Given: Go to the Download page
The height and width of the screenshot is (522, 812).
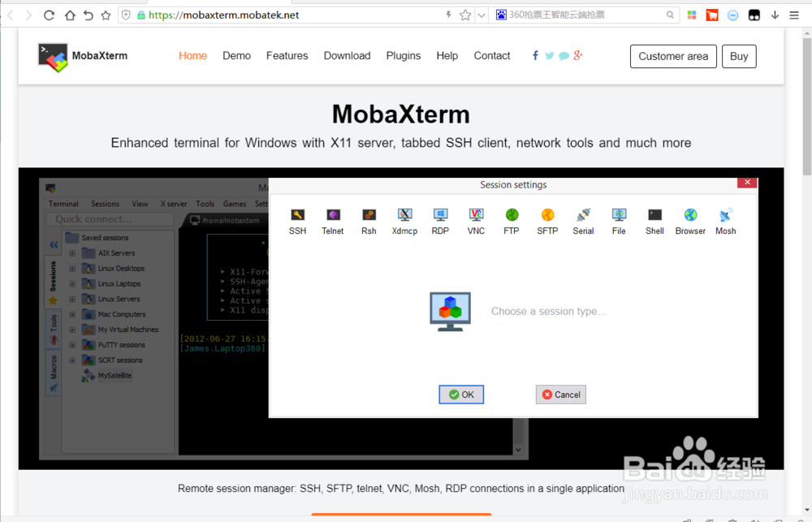Looking at the screenshot, I should 347,56.
